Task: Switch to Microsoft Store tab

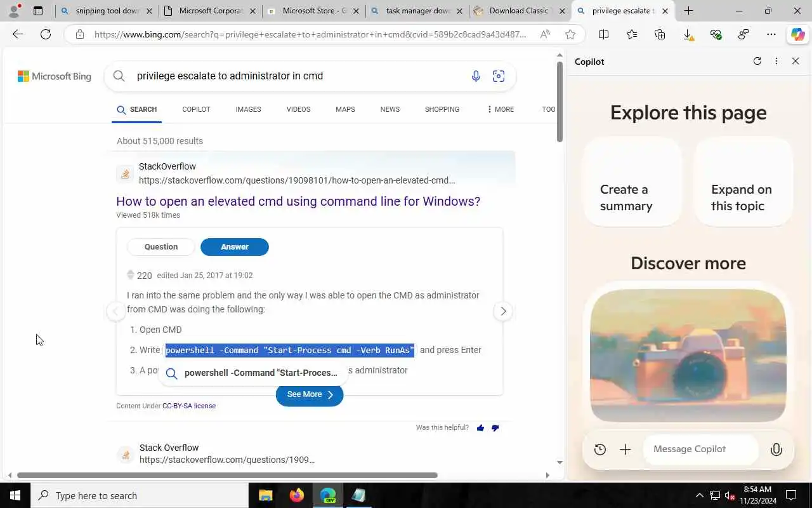Action: [x=314, y=11]
